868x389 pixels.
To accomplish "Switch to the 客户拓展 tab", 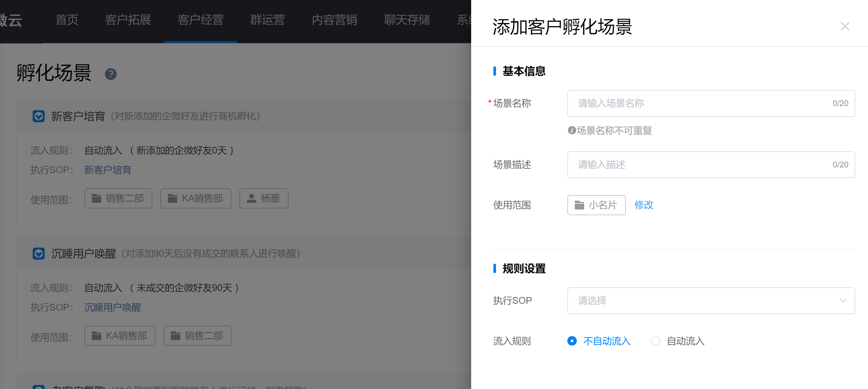I will coord(128,20).
